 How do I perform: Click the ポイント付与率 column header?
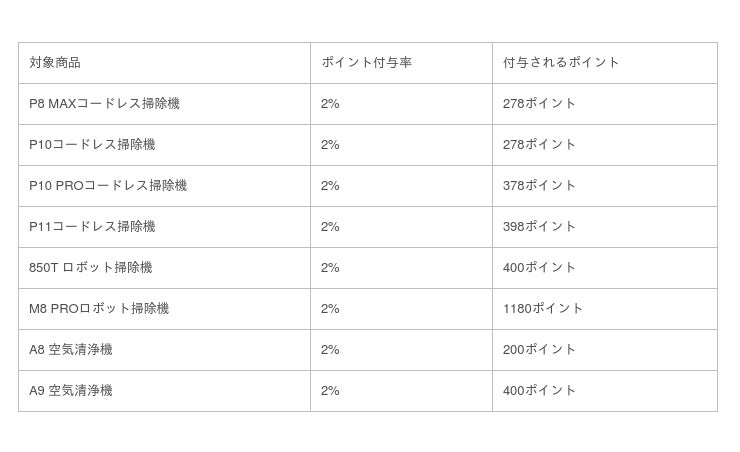coord(366,62)
